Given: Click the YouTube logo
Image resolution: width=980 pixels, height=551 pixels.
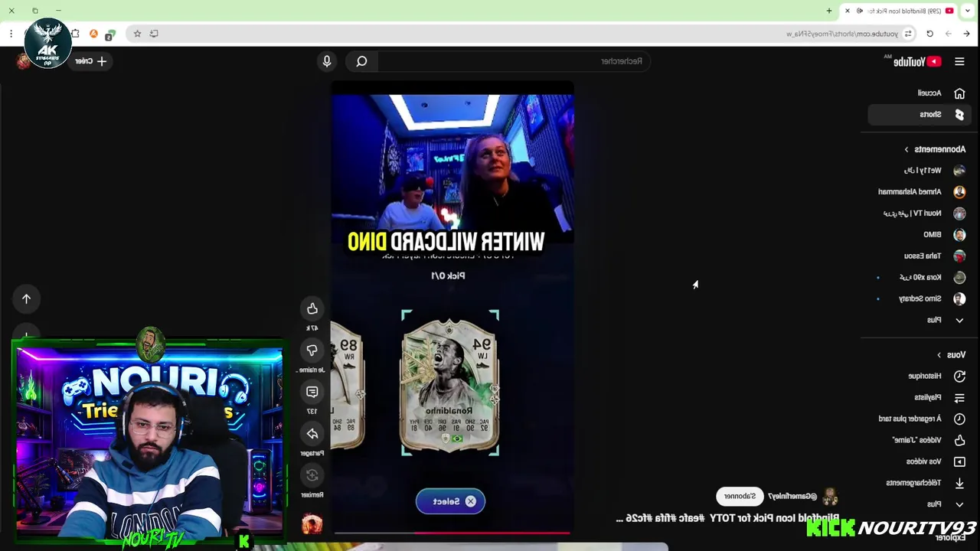Looking at the screenshot, I should click(917, 62).
